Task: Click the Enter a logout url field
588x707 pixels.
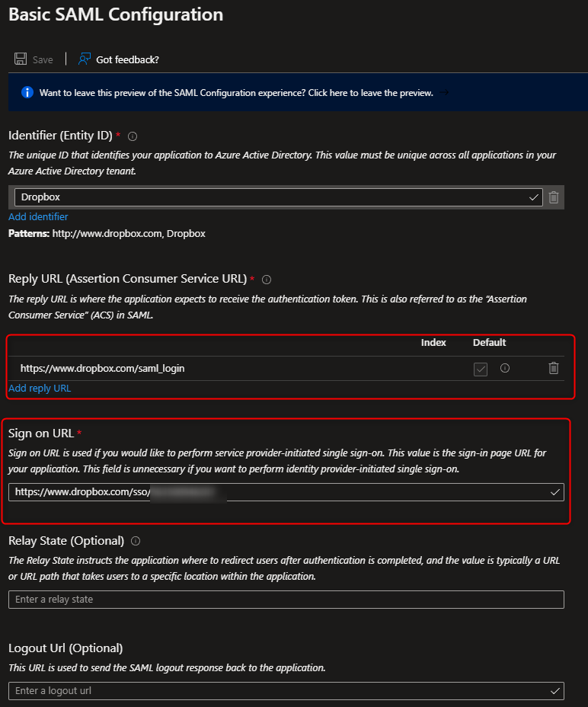Action: tap(278, 691)
